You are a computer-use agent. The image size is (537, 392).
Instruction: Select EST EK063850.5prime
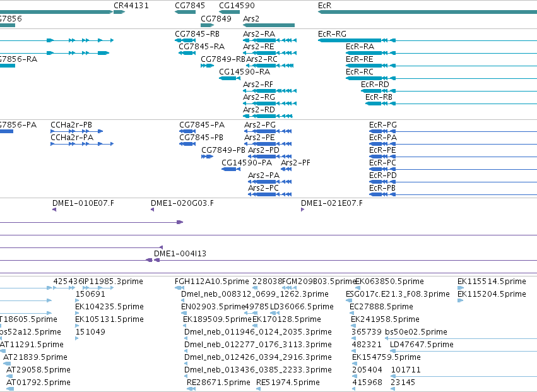pyautogui.click(x=390, y=282)
